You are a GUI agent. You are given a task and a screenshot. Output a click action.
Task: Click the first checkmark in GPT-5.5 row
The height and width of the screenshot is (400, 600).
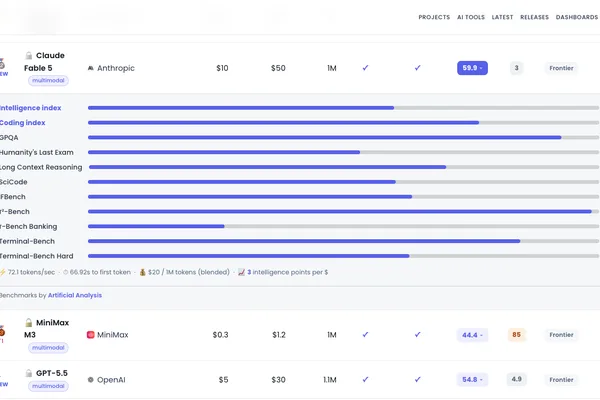point(365,379)
